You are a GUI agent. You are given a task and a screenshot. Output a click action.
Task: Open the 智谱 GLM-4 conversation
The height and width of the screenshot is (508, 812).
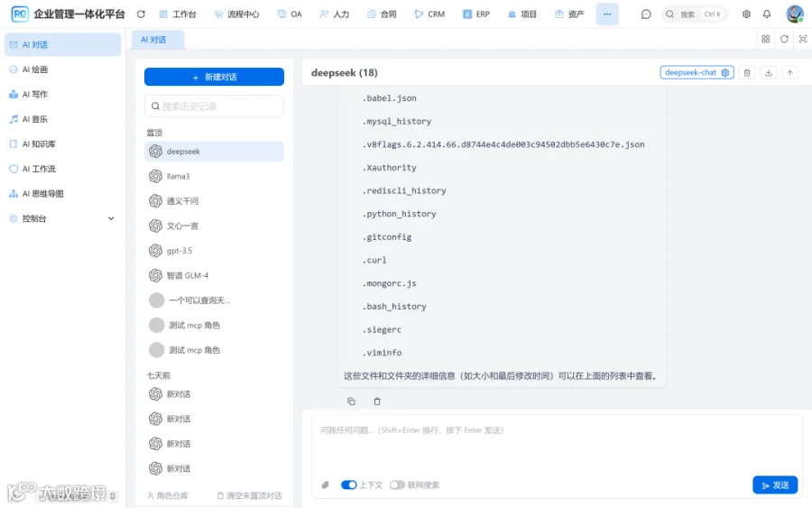click(214, 275)
